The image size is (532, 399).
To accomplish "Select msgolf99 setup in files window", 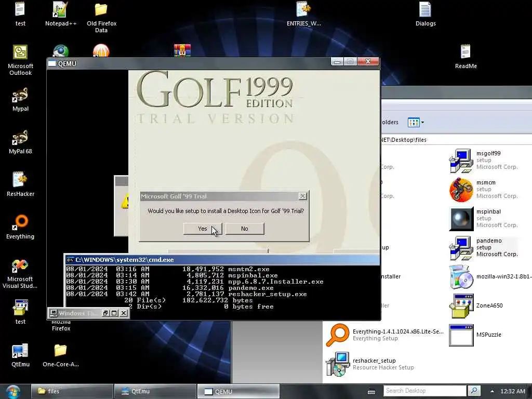I will click(x=484, y=160).
